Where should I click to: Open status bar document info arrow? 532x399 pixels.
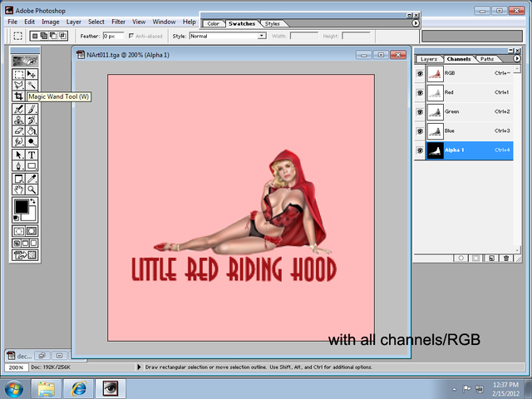pyautogui.click(x=139, y=367)
